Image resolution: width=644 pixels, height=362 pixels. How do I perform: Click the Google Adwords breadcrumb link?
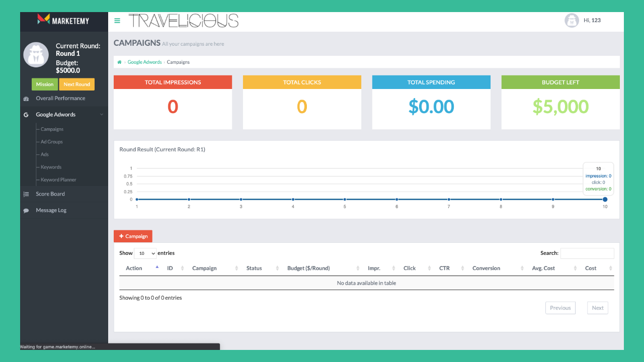click(145, 62)
